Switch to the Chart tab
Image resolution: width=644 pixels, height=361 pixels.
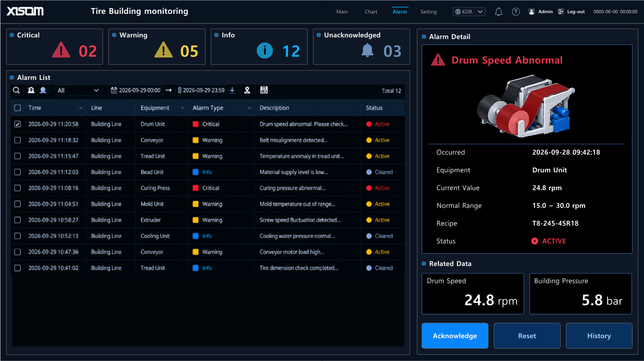coord(371,11)
